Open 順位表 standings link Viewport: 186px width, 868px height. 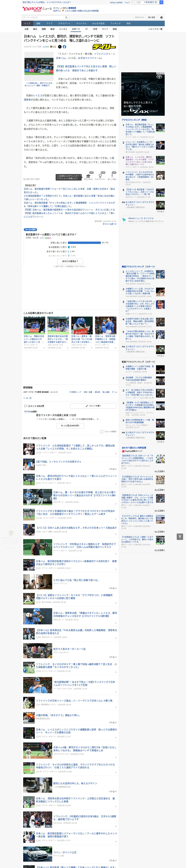click(x=97, y=392)
